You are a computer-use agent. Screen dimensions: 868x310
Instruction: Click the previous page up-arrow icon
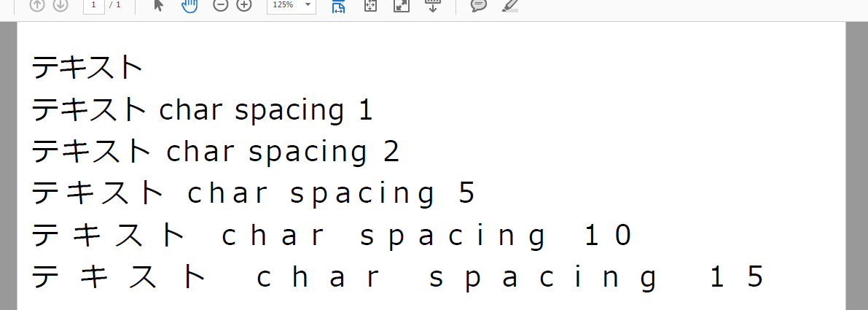click(37, 6)
